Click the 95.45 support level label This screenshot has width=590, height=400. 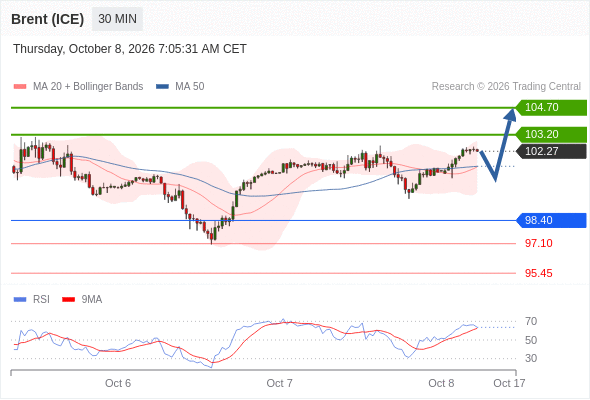tap(539, 273)
